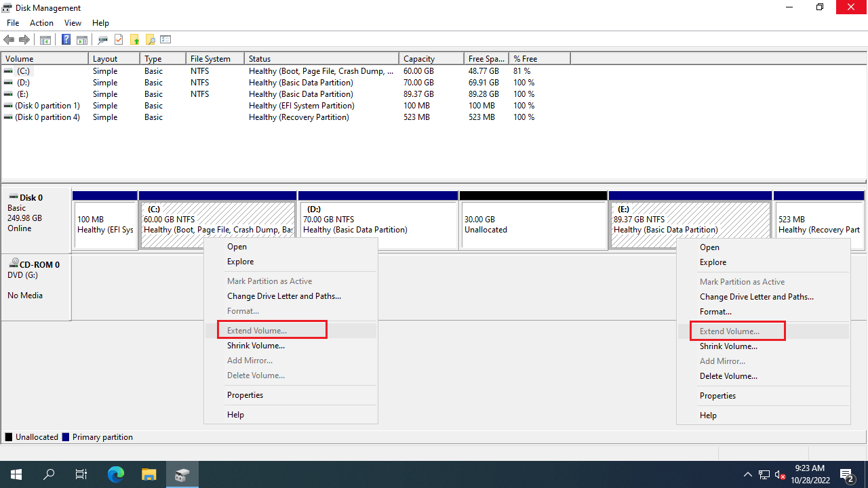Click the yellow folder with green arrow icon
Viewport: 868px width, 488px height.
[134, 40]
